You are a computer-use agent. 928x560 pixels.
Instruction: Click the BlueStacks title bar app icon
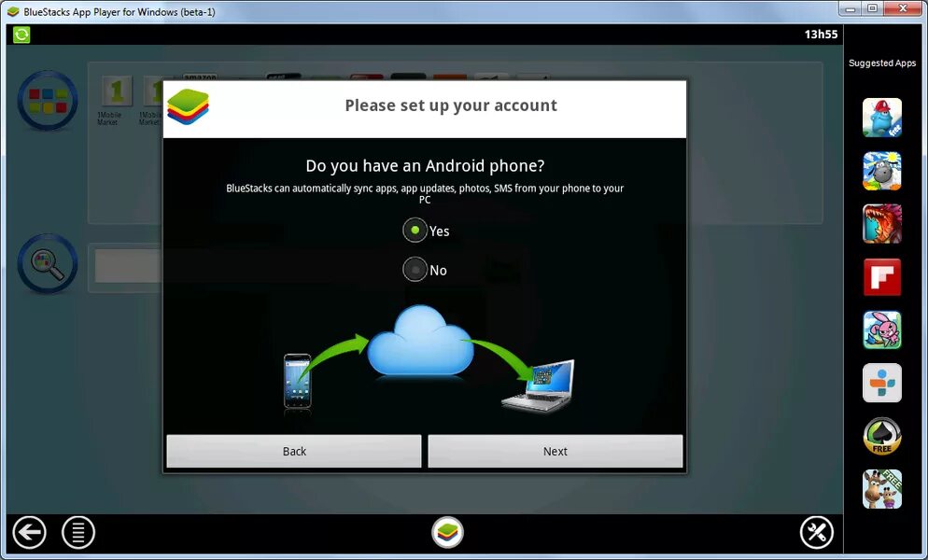[13, 12]
